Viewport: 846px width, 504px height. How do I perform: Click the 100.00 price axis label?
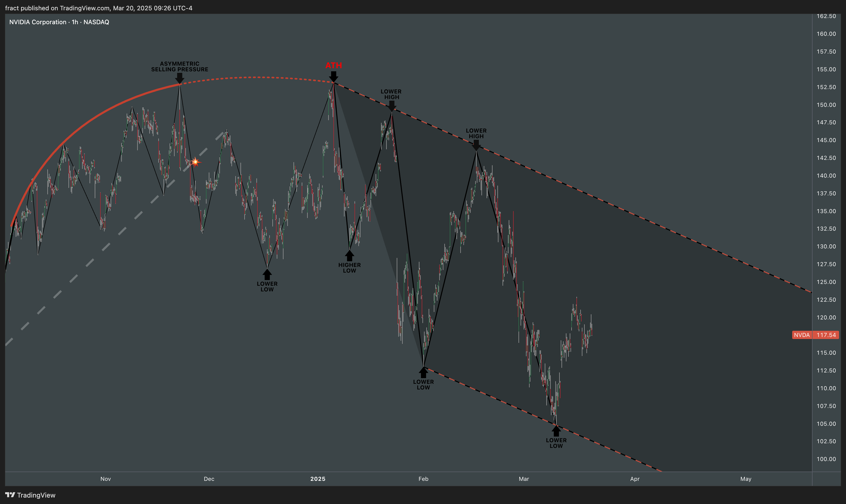click(826, 459)
